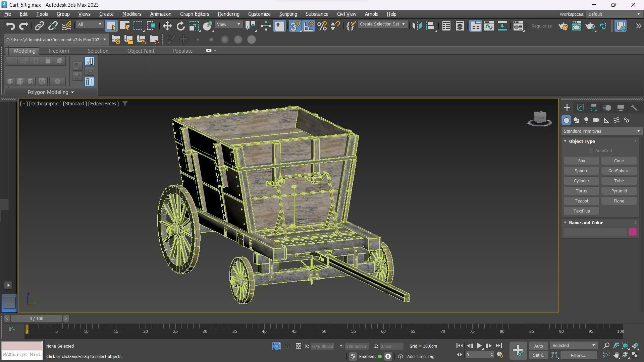Open the Utilities command panel
644x362 pixels.
pyautogui.click(x=634, y=108)
